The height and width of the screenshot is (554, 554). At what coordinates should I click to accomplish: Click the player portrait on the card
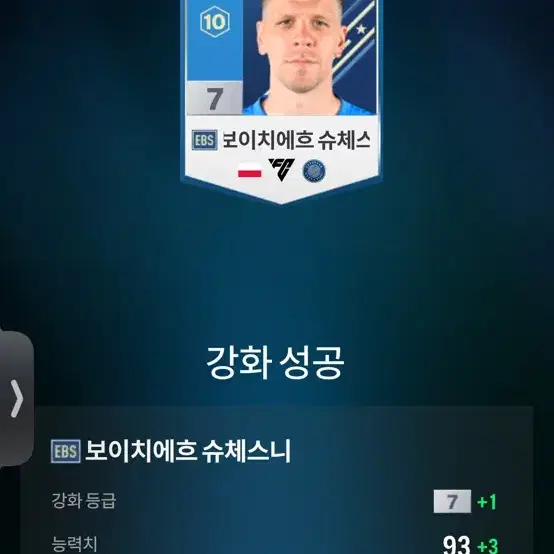click(304, 57)
